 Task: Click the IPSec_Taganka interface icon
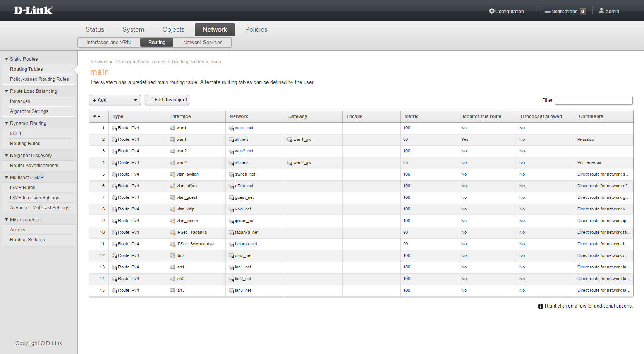pos(173,233)
